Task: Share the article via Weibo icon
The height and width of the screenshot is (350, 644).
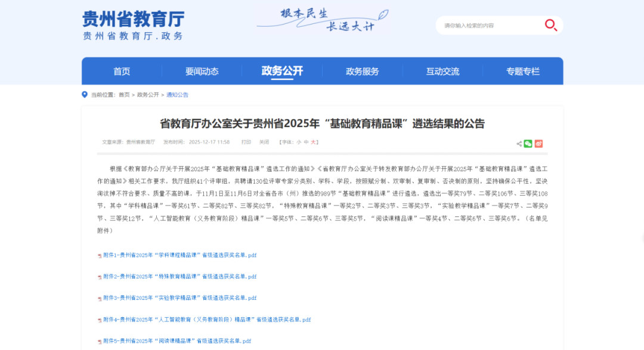Action: (x=538, y=144)
